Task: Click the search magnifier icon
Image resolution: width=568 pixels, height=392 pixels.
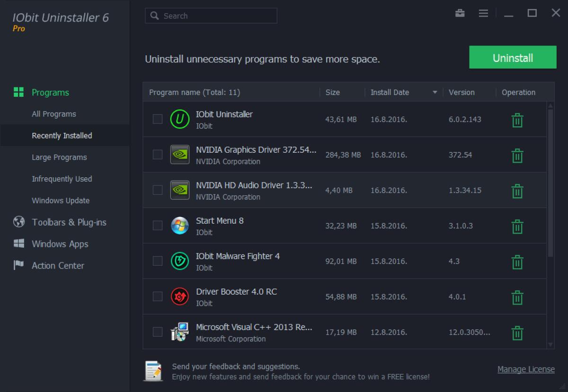Action: pos(154,16)
